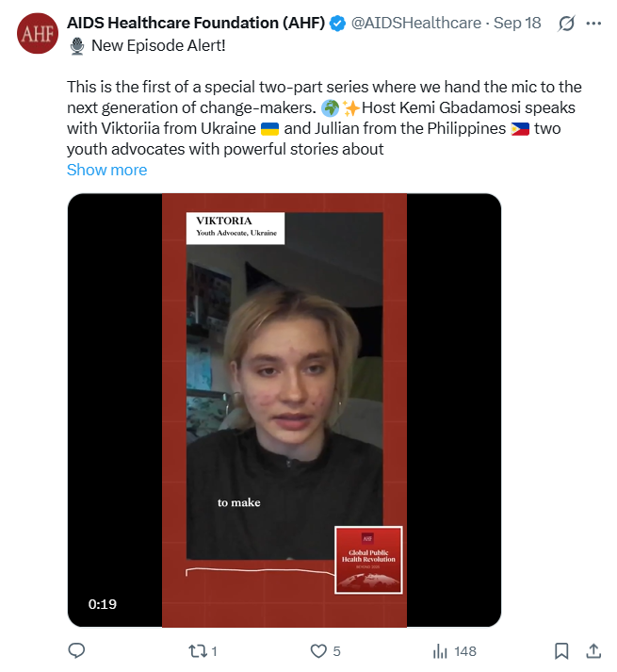Viewport: 617px width, 672px height.
Task: Expand tweet text with Show more
Action: [107, 170]
